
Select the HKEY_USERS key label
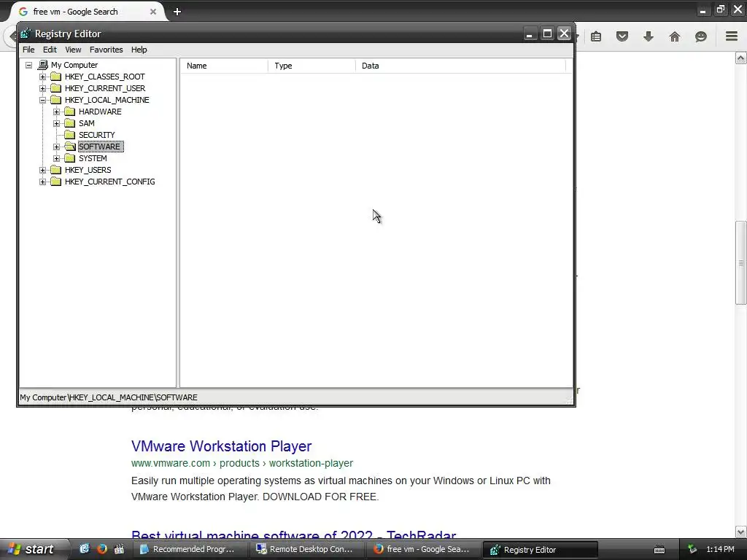click(x=88, y=170)
